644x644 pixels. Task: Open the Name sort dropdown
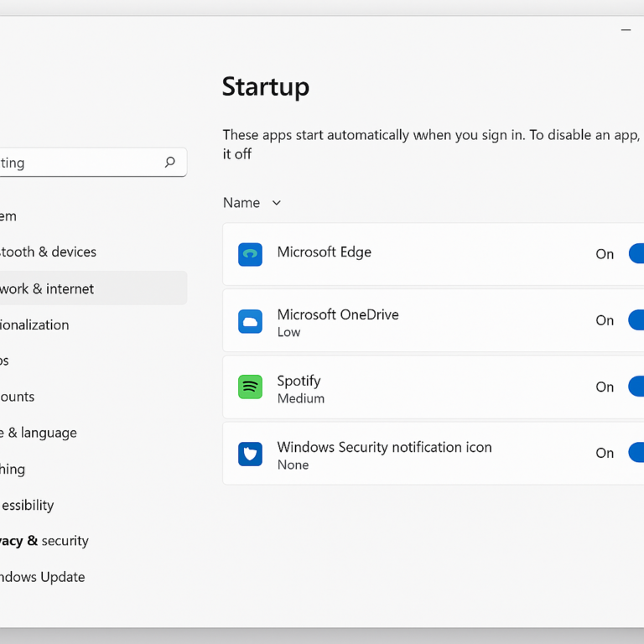coord(252,203)
